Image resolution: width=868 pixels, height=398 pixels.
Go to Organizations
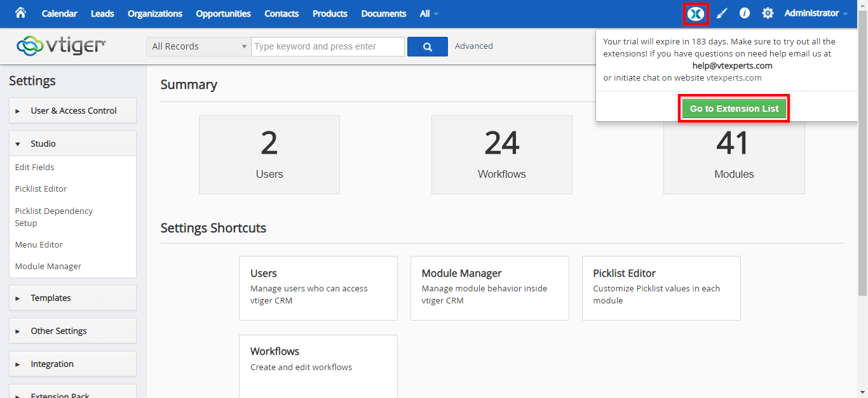click(155, 13)
